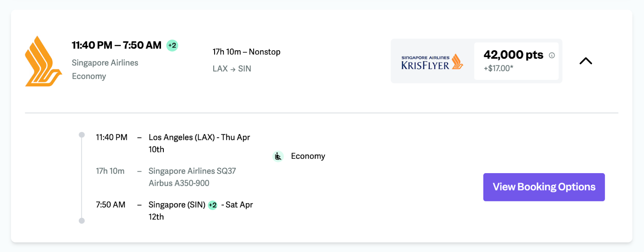The height and width of the screenshot is (252, 644).
Task: Click Airbus A350-900 aircraft text
Action: tap(179, 183)
